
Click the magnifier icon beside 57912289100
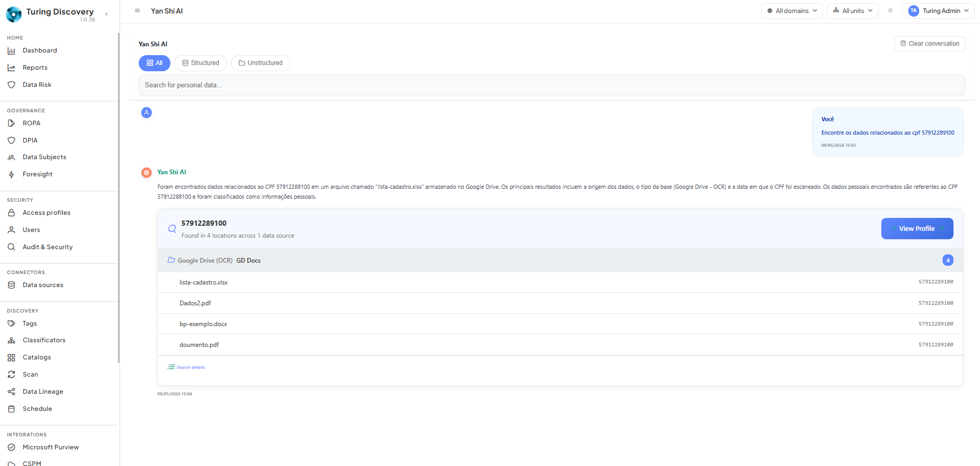point(172,229)
